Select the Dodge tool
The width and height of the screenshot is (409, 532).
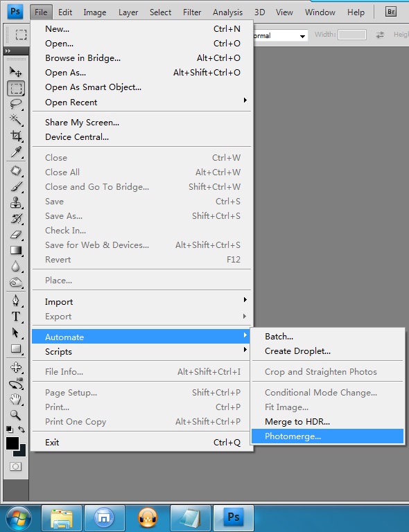tap(16, 283)
